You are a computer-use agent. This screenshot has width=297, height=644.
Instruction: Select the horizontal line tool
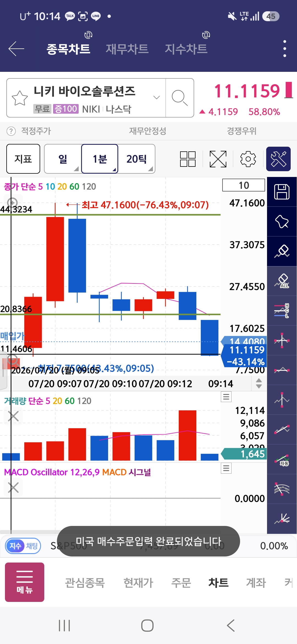[282, 370]
